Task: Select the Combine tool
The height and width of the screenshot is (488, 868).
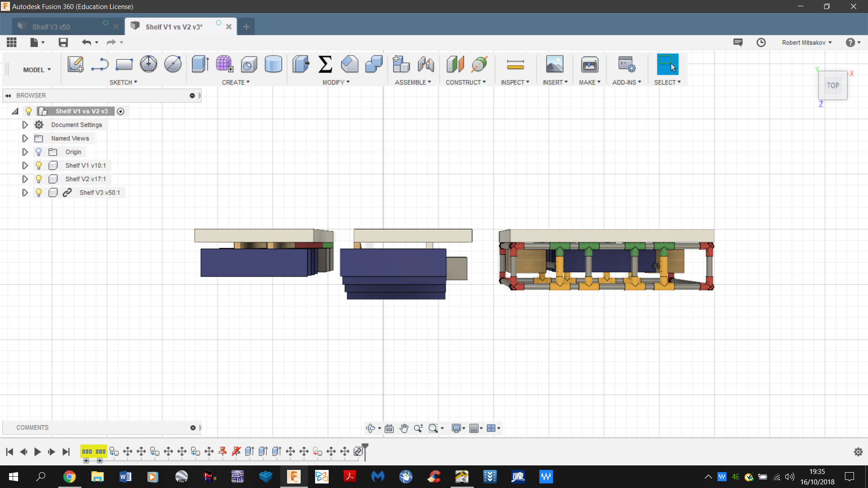Action: pyautogui.click(x=374, y=64)
